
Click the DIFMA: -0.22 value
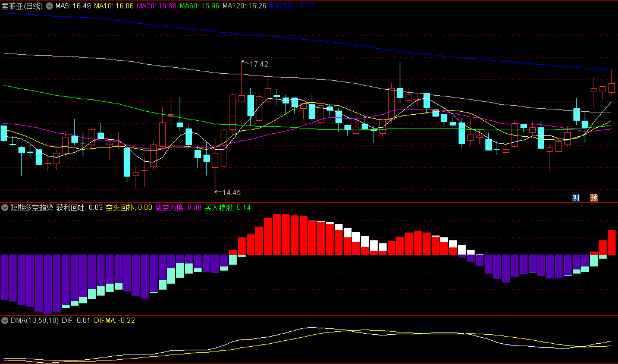point(114,321)
